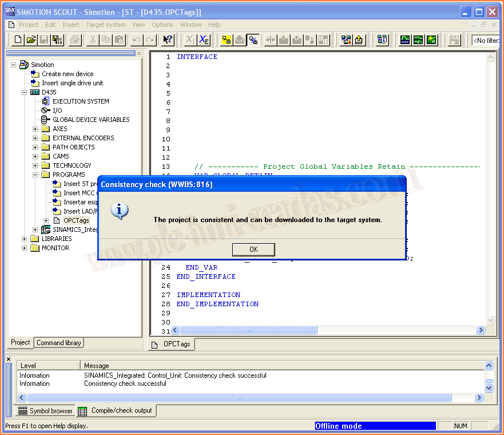Click the yellow connect to target system icon
504x435 pixels.
tap(227, 40)
